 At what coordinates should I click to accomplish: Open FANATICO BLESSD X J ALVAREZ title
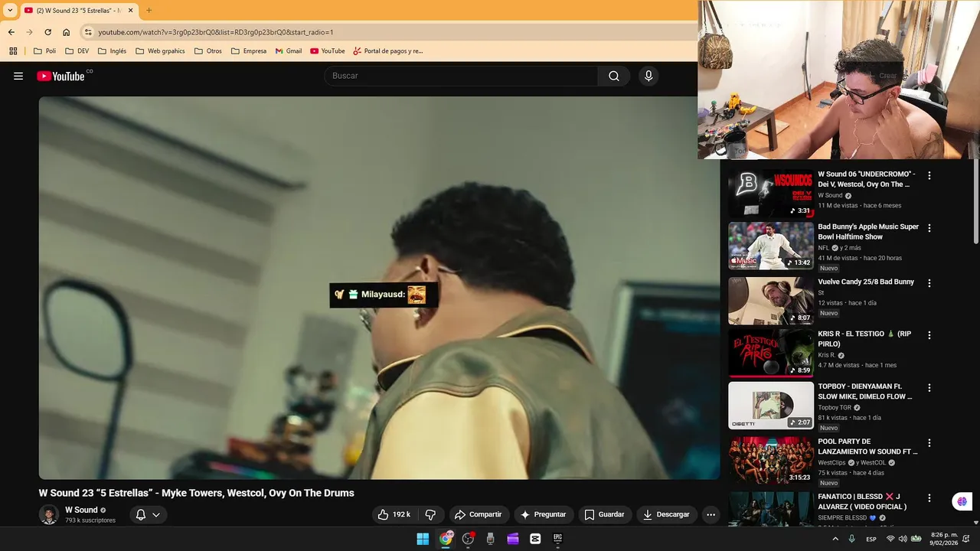pyautogui.click(x=862, y=501)
